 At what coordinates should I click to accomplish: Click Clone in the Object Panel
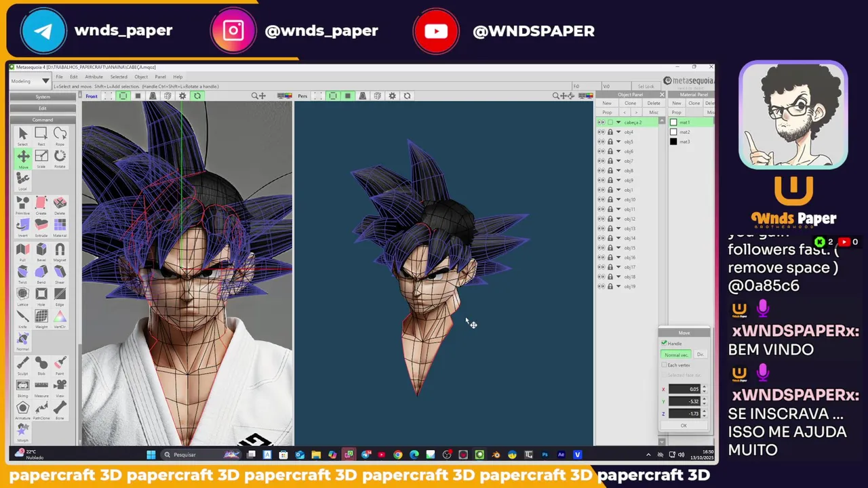[631, 103]
